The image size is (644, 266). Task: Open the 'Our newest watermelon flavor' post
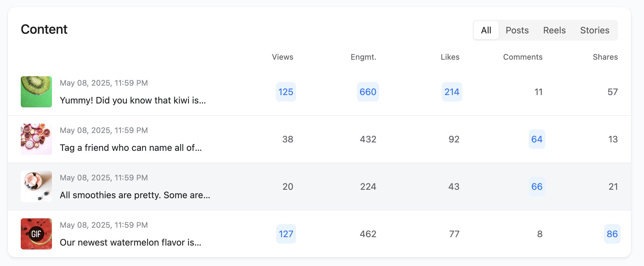tap(130, 242)
